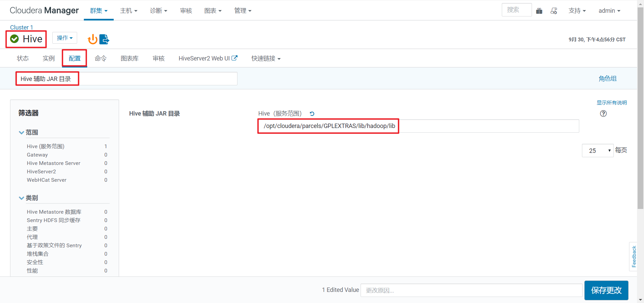Click the 1 Edited Value text
The width and height of the screenshot is (644, 303).
pos(340,290)
